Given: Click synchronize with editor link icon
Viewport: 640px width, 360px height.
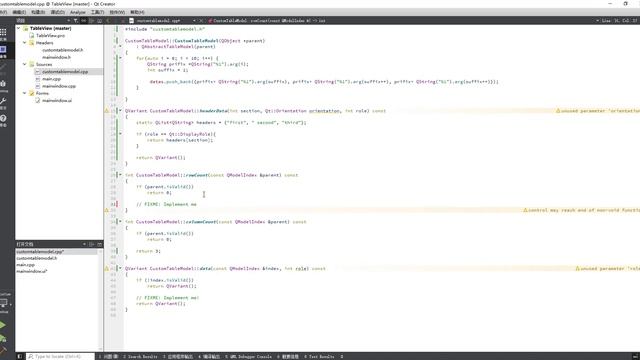Looking at the screenshot, I should click(x=84, y=20).
